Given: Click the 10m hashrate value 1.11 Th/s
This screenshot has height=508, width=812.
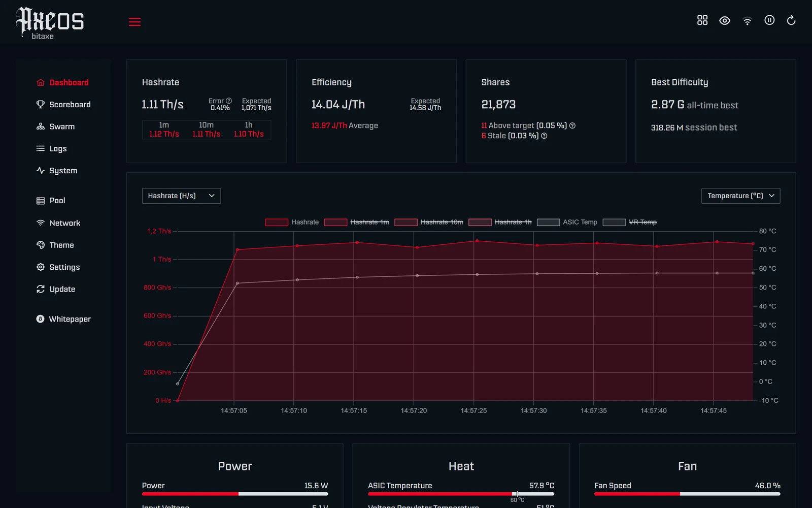Looking at the screenshot, I should tap(206, 134).
